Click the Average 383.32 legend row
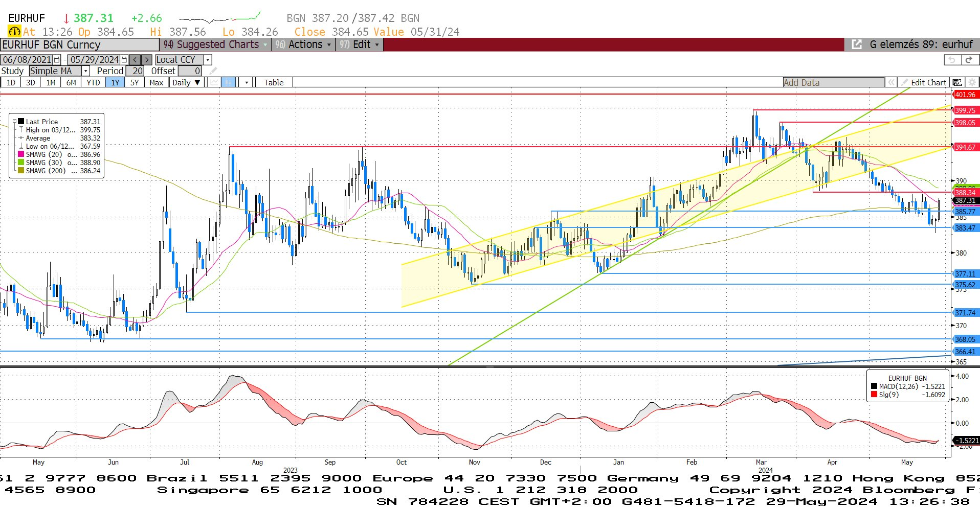The height and width of the screenshot is (530, 980). pos(59,138)
